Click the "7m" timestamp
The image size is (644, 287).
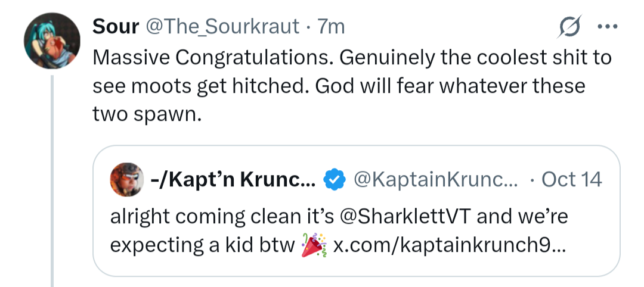pos(331,27)
